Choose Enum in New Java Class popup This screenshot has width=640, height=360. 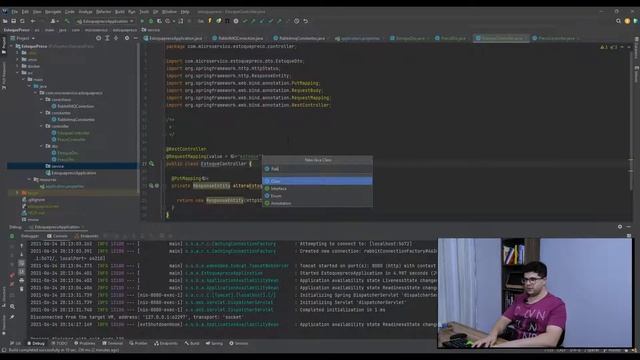(317, 196)
